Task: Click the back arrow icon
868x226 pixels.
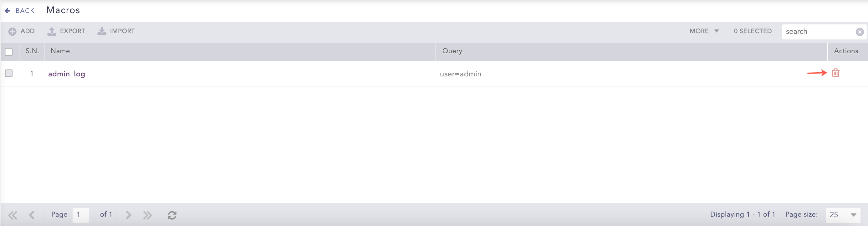Action: (x=8, y=11)
